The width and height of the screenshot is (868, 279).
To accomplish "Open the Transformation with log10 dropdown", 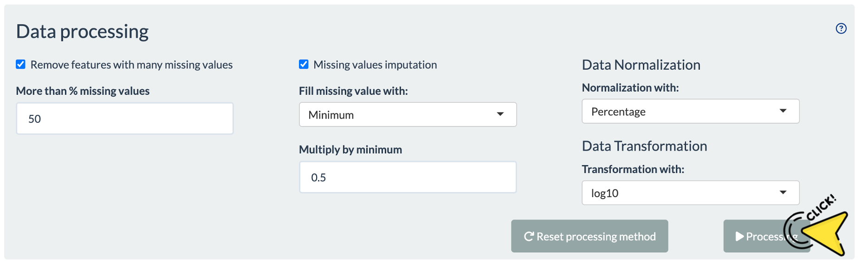I will click(690, 193).
